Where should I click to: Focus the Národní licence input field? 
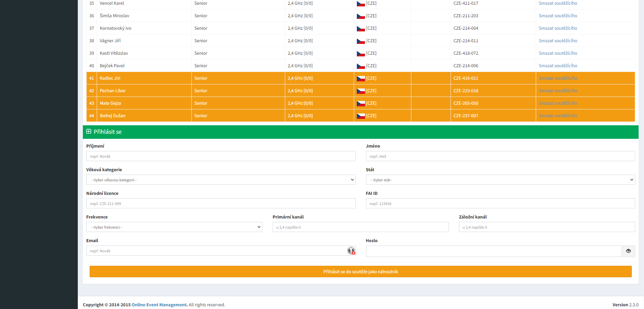pos(221,203)
